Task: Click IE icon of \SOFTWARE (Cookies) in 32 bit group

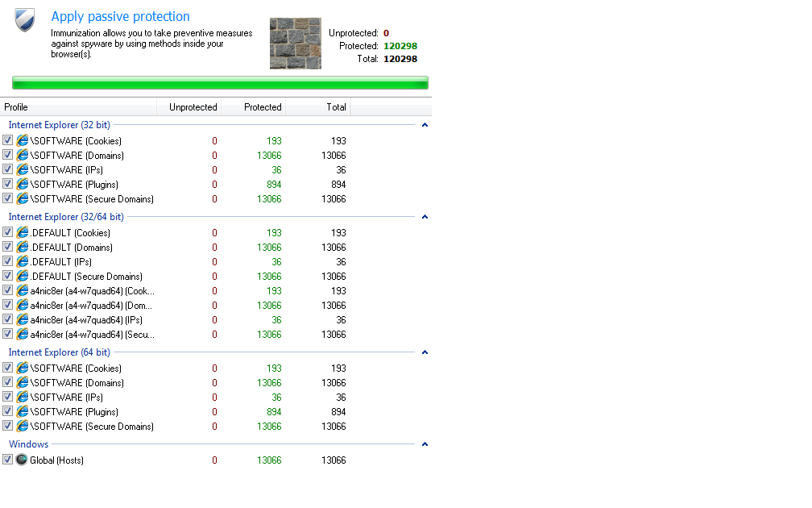Action: [x=23, y=140]
